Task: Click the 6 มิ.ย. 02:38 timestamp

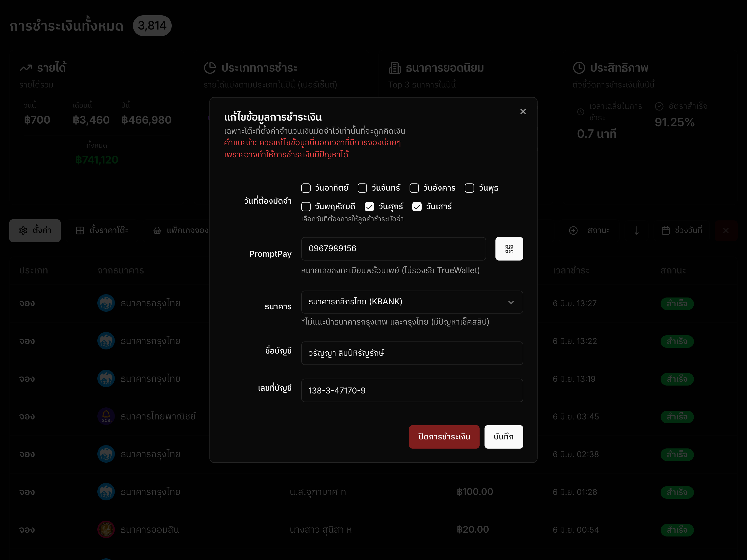Action: tap(576, 454)
